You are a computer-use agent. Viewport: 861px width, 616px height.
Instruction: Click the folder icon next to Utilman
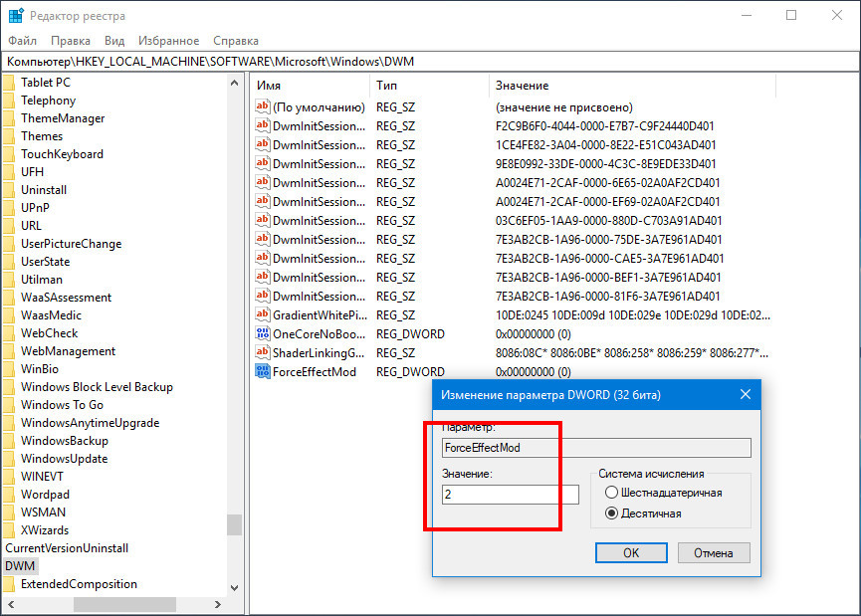(9, 280)
